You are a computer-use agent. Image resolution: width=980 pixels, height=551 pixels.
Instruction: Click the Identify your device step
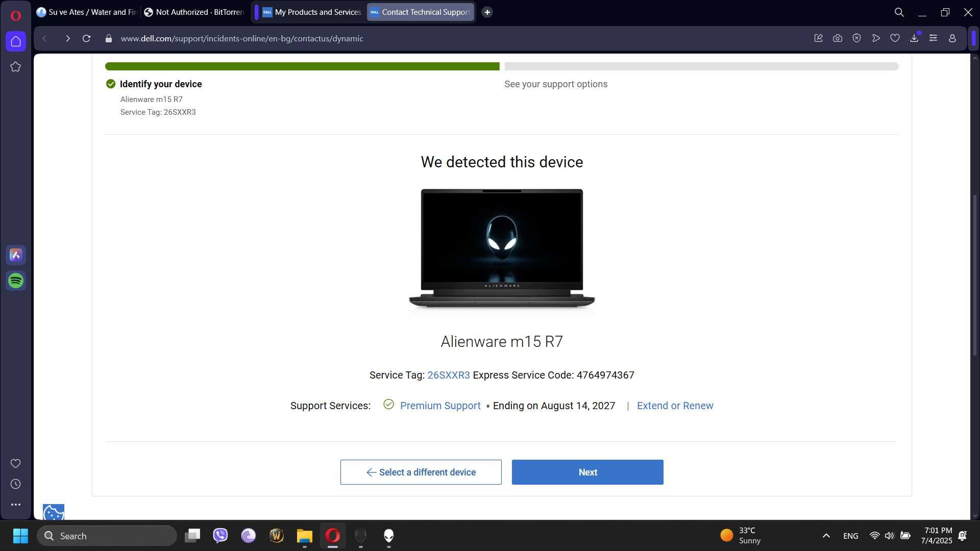(x=161, y=84)
